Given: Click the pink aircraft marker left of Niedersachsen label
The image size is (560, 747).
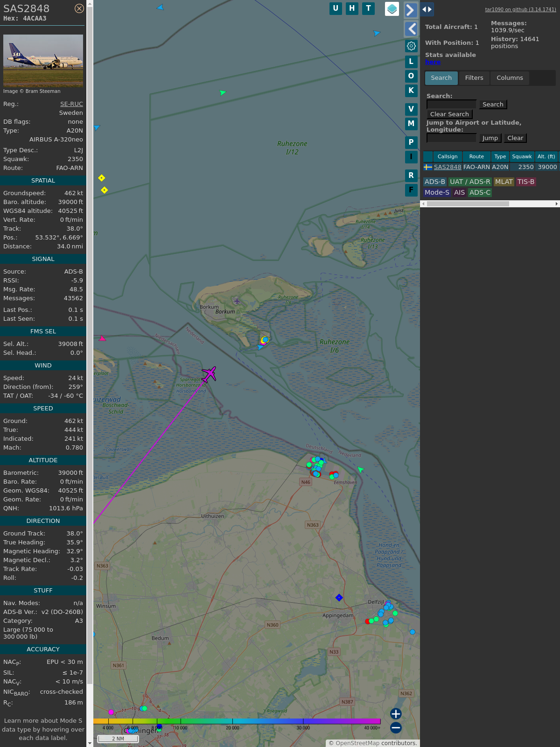Looking at the screenshot, I should 102,338.
